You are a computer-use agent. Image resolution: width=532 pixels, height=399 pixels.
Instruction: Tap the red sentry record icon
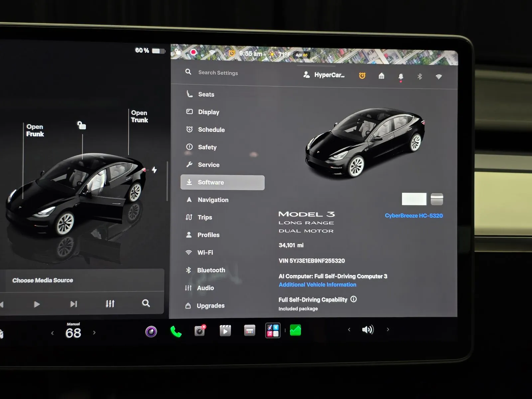(x=193, y=52)
